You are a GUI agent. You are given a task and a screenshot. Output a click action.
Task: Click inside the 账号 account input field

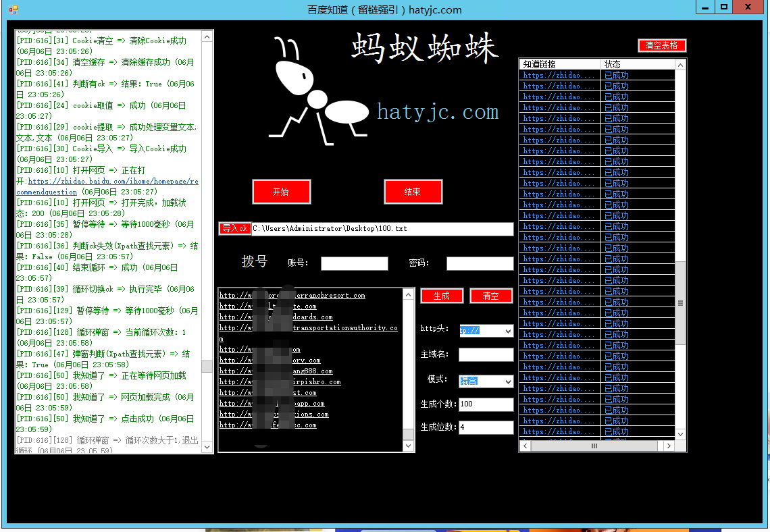coord(354,263)
